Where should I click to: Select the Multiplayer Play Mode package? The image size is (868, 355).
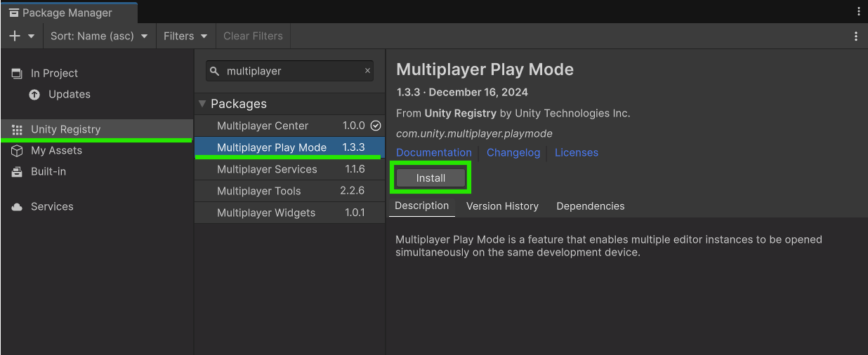289,147
